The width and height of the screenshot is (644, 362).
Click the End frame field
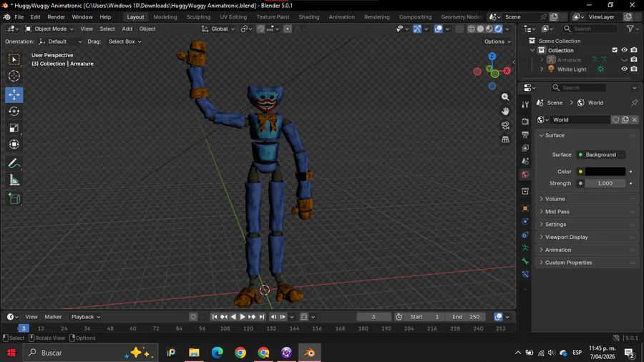[465, 317]
